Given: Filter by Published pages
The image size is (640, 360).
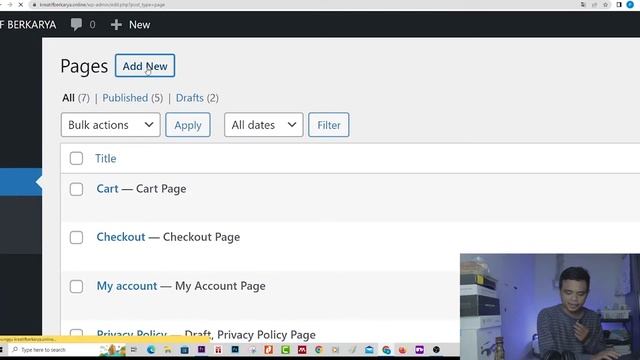Looking at the screenshot, I should point(132,98).
